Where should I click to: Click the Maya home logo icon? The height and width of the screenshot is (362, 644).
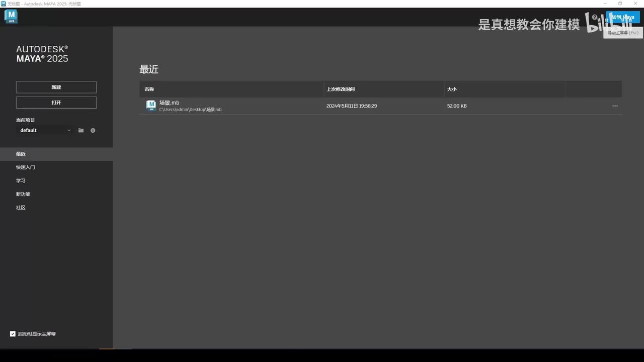[11, 17]
